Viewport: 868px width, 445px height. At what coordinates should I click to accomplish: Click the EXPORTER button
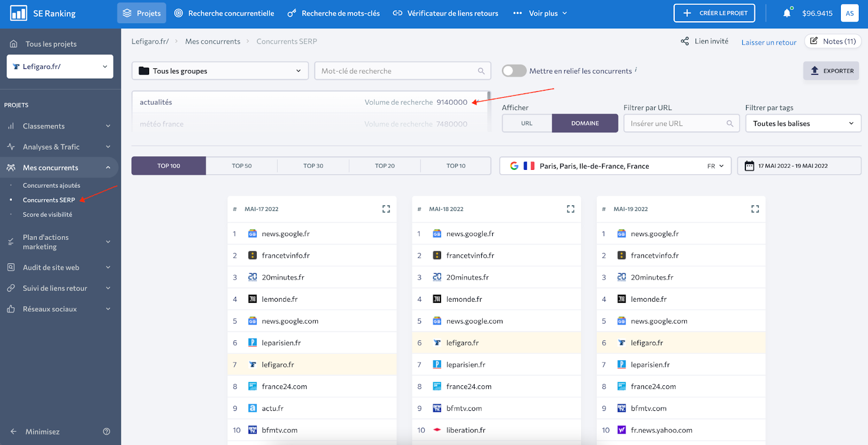pos(831,71)
